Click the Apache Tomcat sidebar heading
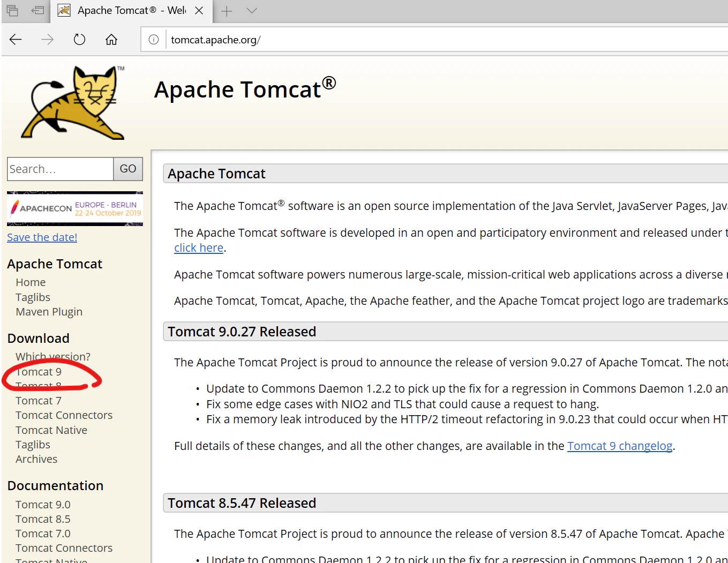The height and width of the screenshot is (563, 728). (x=55, y=264)
